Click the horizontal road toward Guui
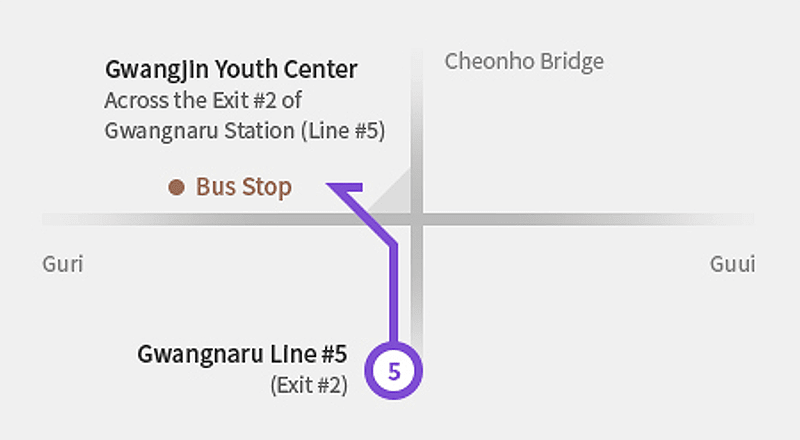Image resolution: width=800 pixels, height=440 pixels. (x=589, y=219)
